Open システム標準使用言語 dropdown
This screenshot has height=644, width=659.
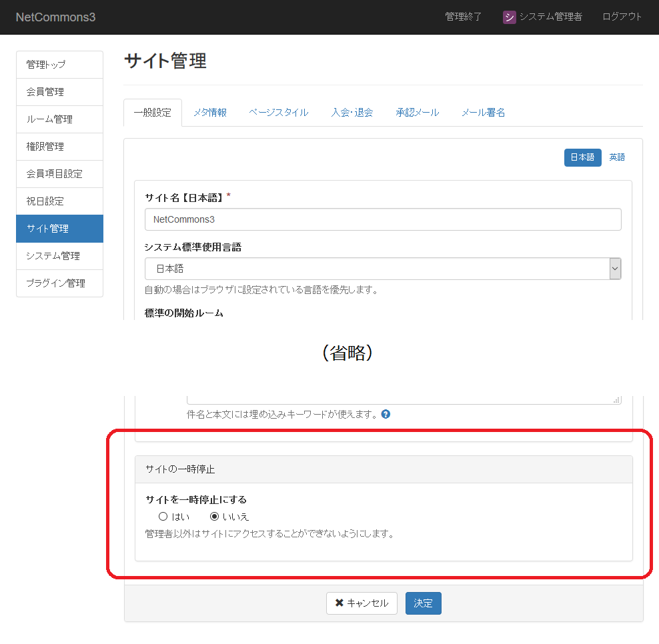point(383,269)
